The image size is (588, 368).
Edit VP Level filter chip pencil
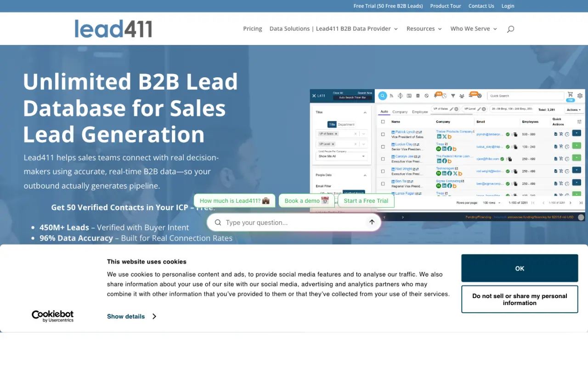click(x=479, y=109)
